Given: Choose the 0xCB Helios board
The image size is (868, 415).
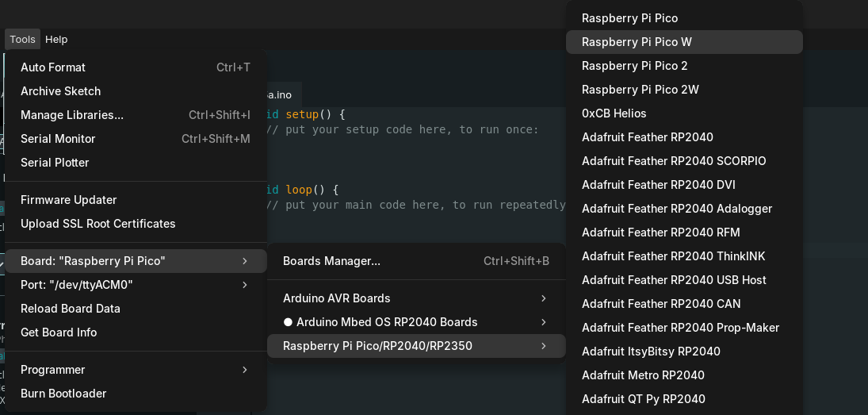Looking at the screenshot, I should point(684,113).
